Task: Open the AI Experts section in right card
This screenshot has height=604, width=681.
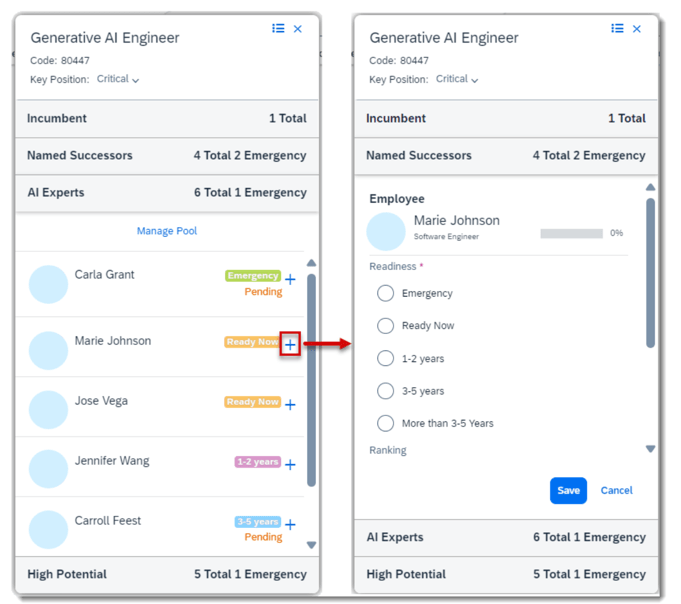Action: [x=506, y=537]
